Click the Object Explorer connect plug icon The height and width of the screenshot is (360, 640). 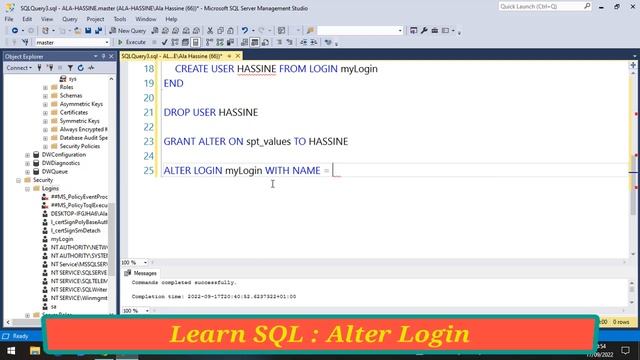point(40,68)
